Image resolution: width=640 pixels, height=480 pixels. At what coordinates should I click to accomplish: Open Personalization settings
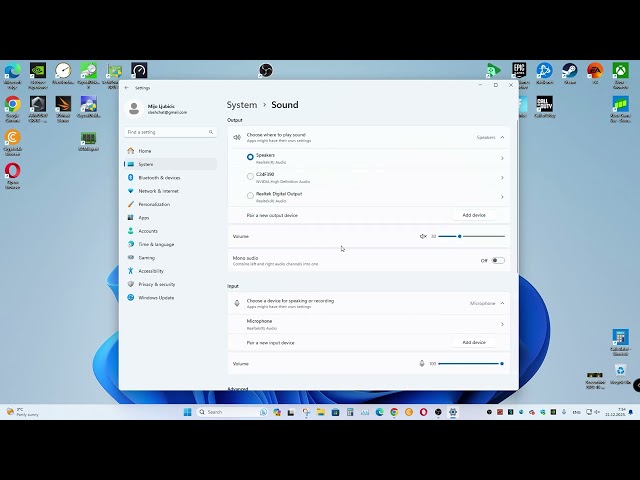[170, 204]
